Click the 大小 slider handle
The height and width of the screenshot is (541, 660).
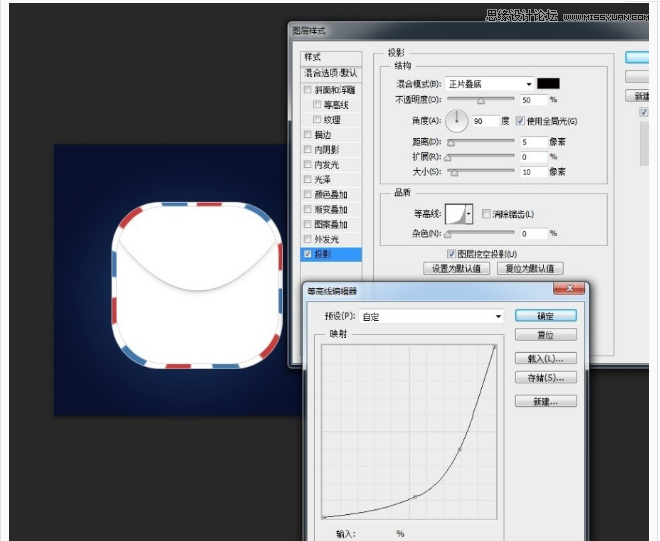[x=454, y=173]
